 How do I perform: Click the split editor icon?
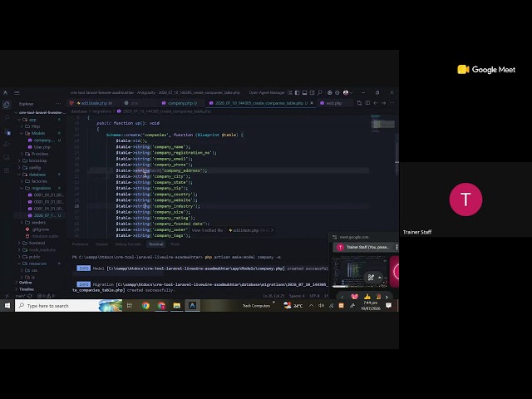[x=367, y=103]
